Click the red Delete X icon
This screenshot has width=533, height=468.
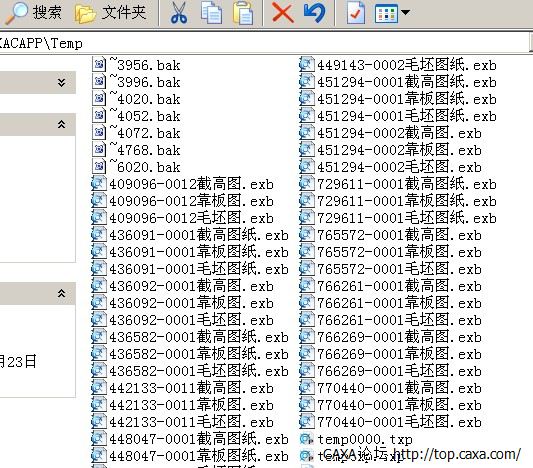pyautogui.click(x=283, y=13)
